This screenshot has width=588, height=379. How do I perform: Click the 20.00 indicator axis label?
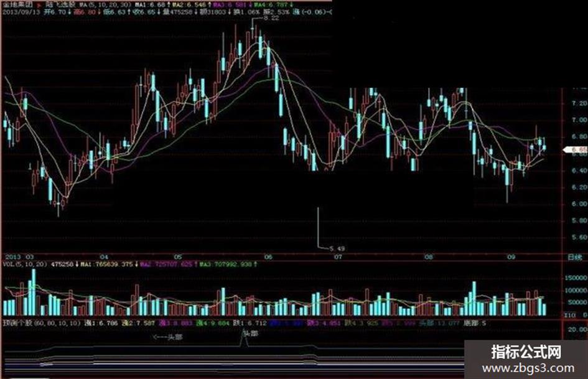click(x=577, y=329)
